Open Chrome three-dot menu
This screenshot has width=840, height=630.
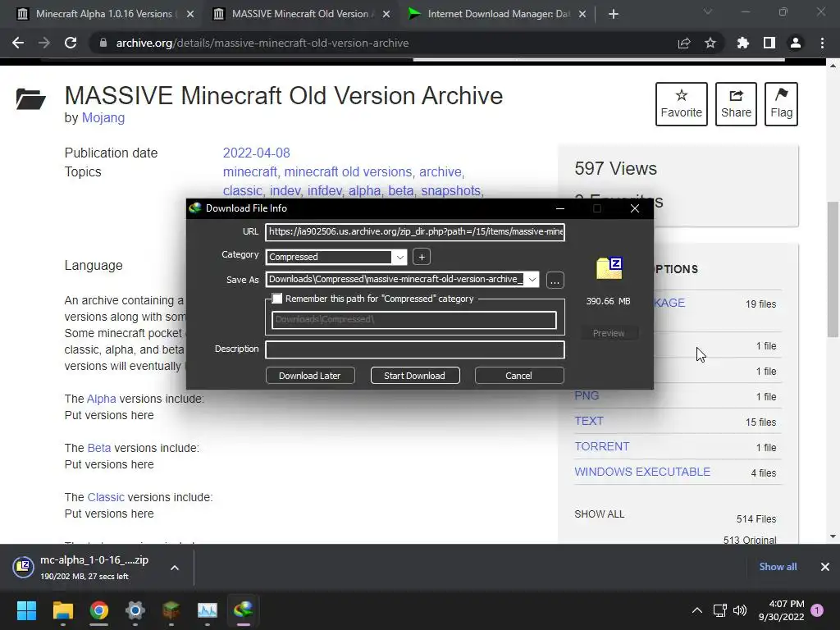coord(822,43)
